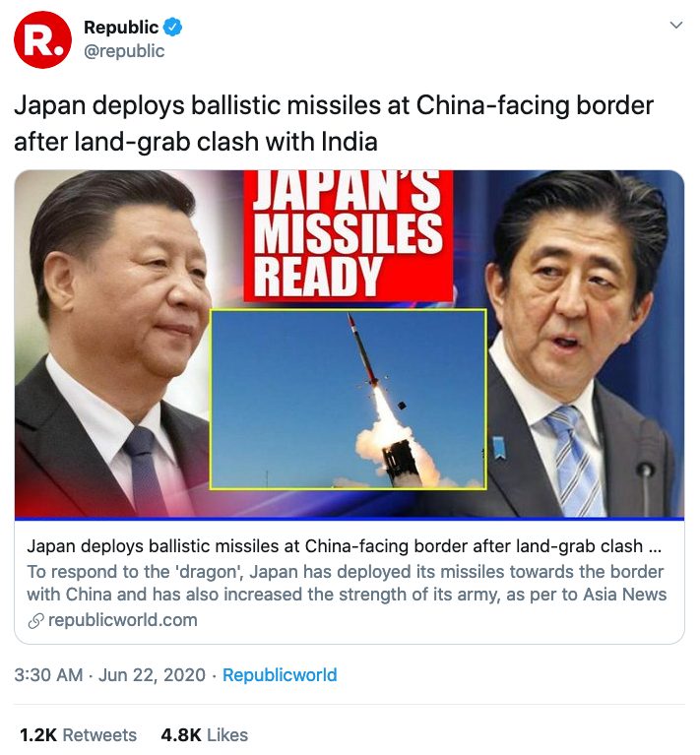Viewport: 700px width, 755px height.
Task: Open the Republicworld source app link
Action: tap(280, 675)
